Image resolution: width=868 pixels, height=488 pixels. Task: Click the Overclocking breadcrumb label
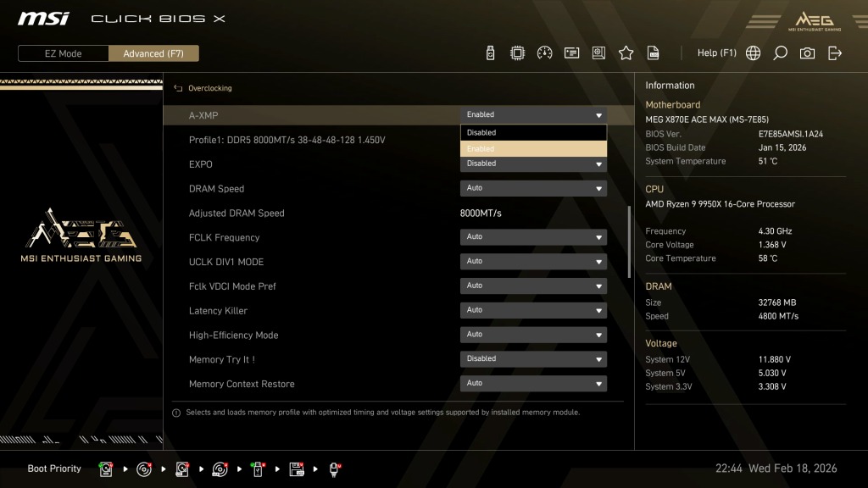tap(210, 88)
